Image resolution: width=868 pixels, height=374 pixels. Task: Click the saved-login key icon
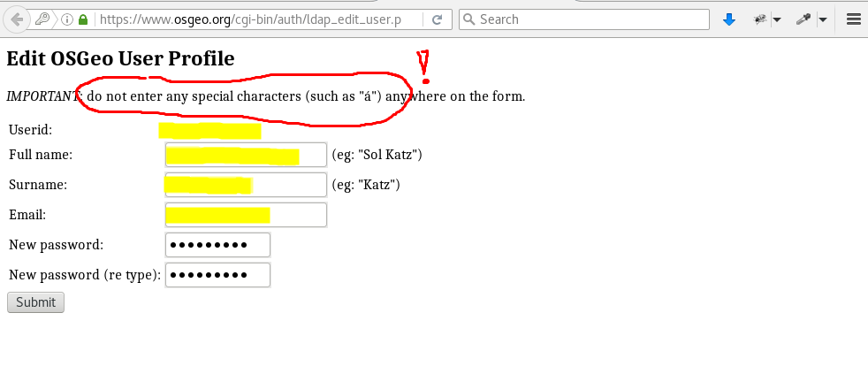(x=44, y=19)
